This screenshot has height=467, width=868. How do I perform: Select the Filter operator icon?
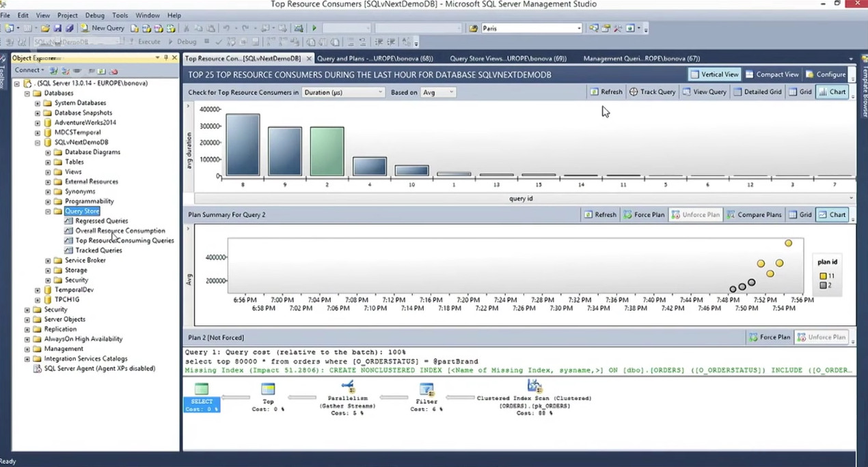(x=426, y=389)
